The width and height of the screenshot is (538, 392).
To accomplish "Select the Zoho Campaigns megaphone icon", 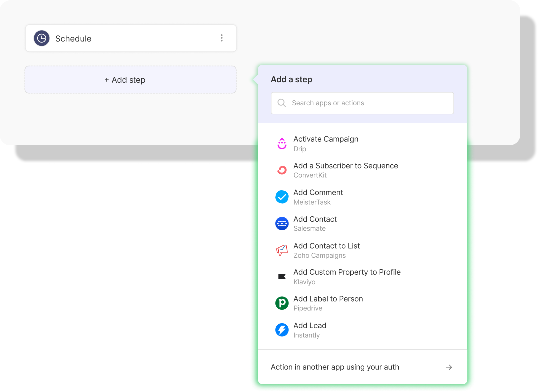I will (282, 250).
